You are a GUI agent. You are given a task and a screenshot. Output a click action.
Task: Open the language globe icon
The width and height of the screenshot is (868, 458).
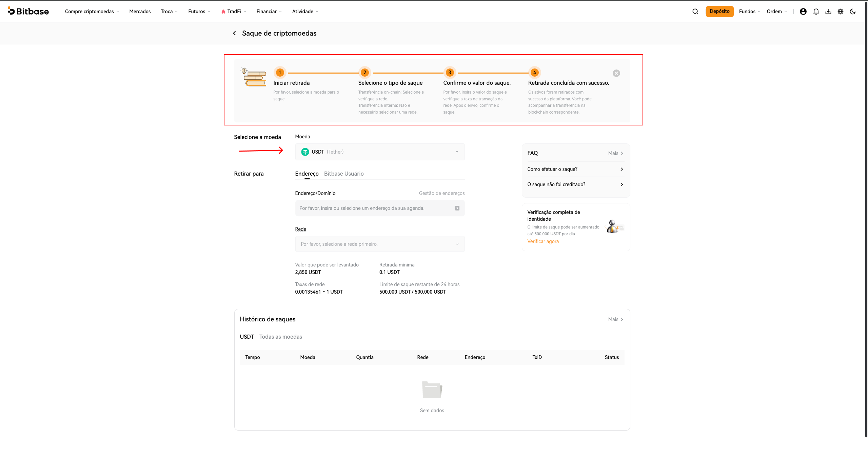pos(840,12)
